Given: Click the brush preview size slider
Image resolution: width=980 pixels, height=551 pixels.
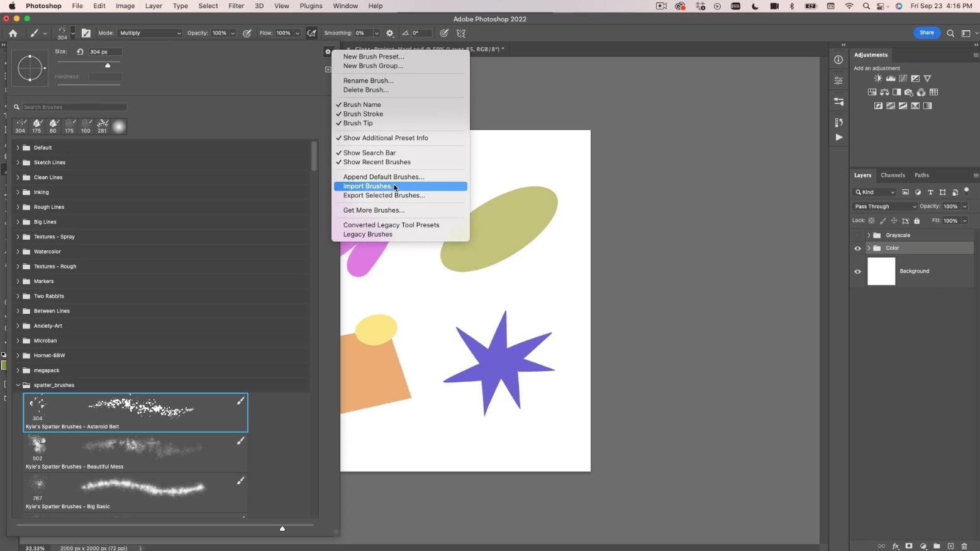Looking at the screenshot, I should 282,529.
